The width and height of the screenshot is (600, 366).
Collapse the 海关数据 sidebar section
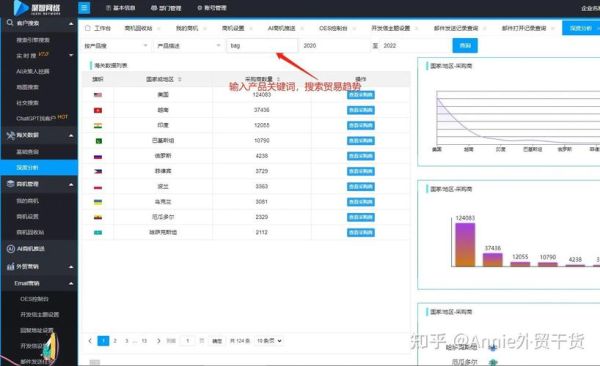(71, 135)
